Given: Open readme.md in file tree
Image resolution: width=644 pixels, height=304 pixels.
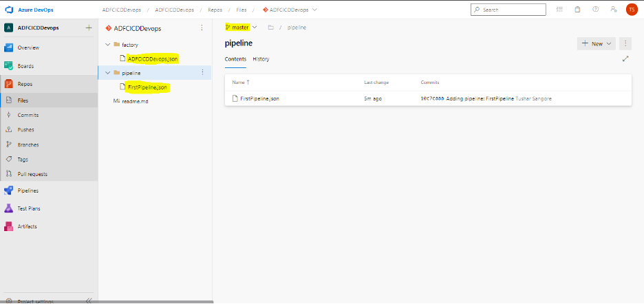Looking at the screenshot, I should tap(135, 101).
